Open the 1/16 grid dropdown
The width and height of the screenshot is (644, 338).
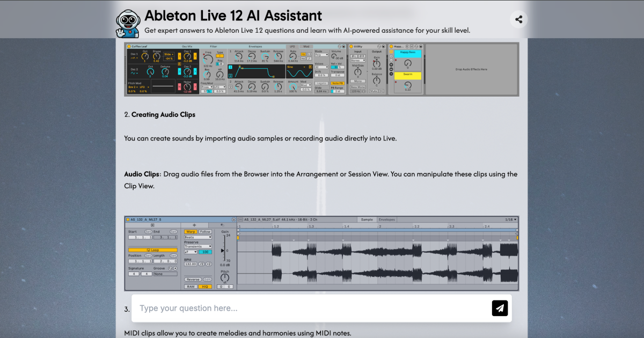tap(510, 219)
